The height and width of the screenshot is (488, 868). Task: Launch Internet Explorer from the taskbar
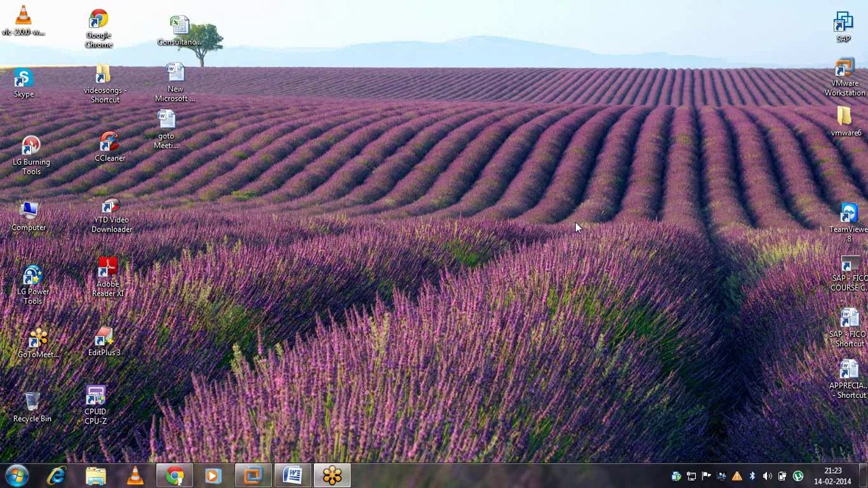[56, 476]
